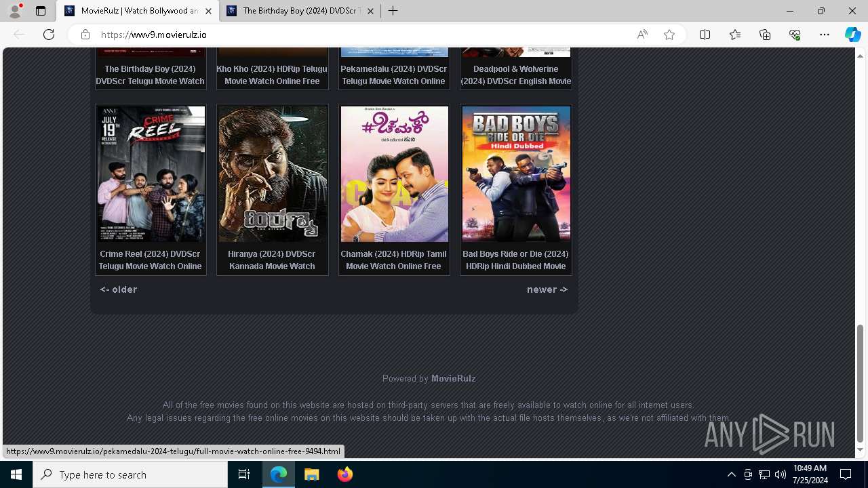Open split screen view icon
The width and height of the screenshot is (868, 488).
coord(705,35)
